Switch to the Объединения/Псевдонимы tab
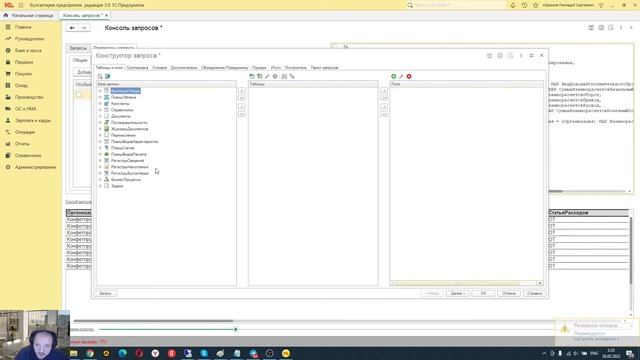 pos(224,68)
